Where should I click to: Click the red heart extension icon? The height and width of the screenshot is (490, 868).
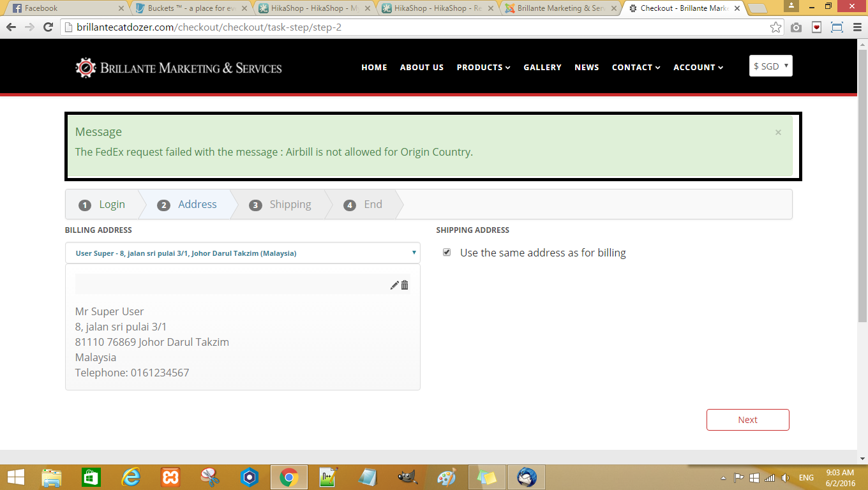[816, 27]
